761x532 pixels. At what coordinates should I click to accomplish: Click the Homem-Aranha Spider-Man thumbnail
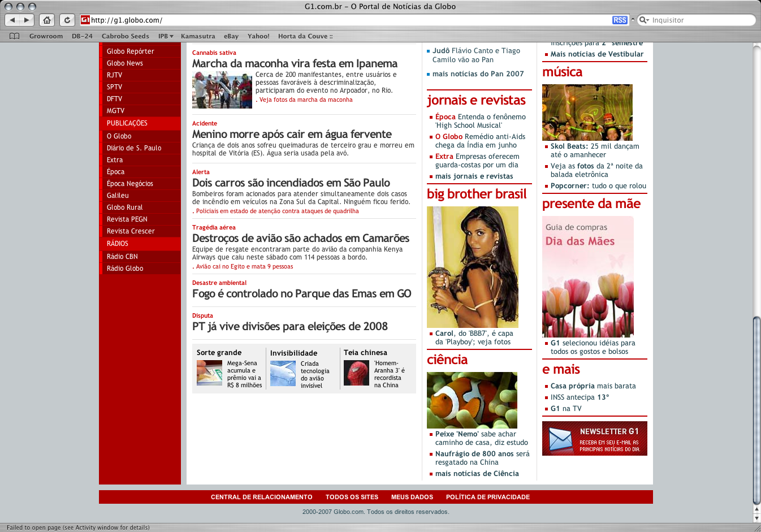(x=356, y=373)
